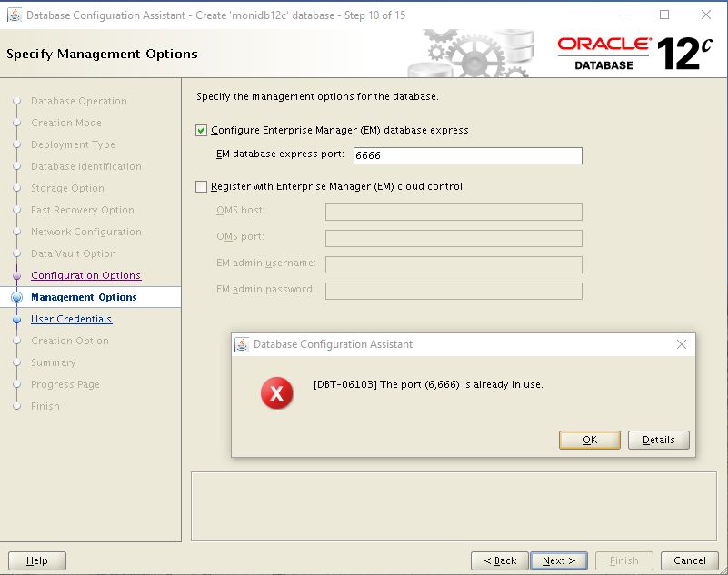Click the Finish step in sidebar

click(x=45, y=406)
